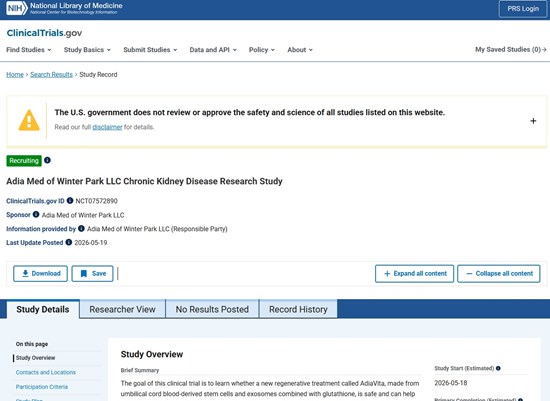
Task: Go to Home breadcrumb link
Action: (15, 74)
